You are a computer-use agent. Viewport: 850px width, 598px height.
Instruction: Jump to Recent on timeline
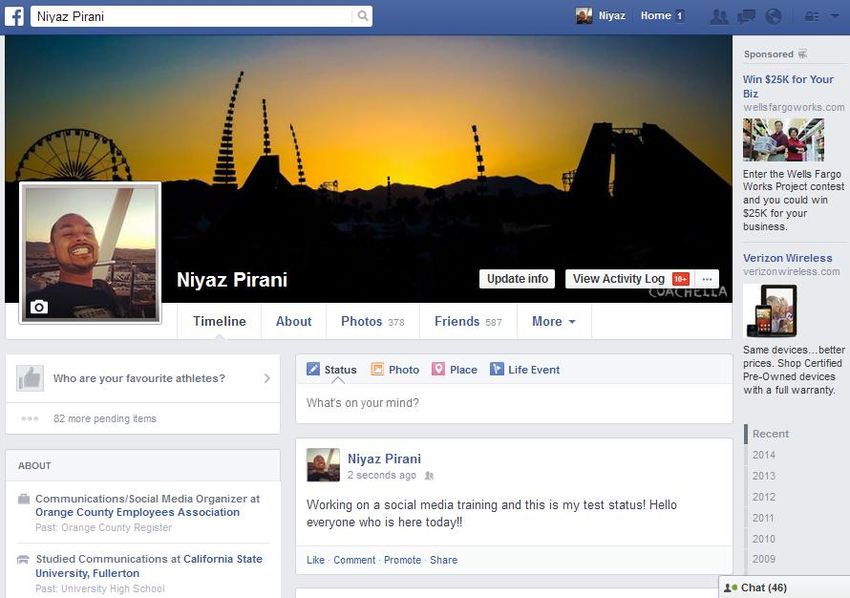(x=770, y=434)
